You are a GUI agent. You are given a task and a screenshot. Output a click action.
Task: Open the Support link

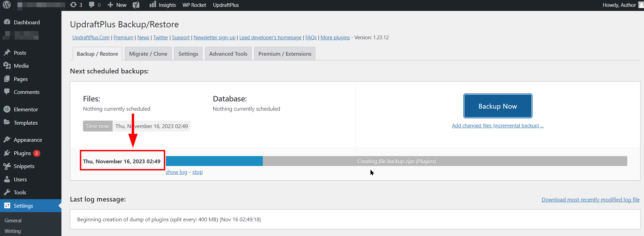pyautogui.click(x=181, y=38)
